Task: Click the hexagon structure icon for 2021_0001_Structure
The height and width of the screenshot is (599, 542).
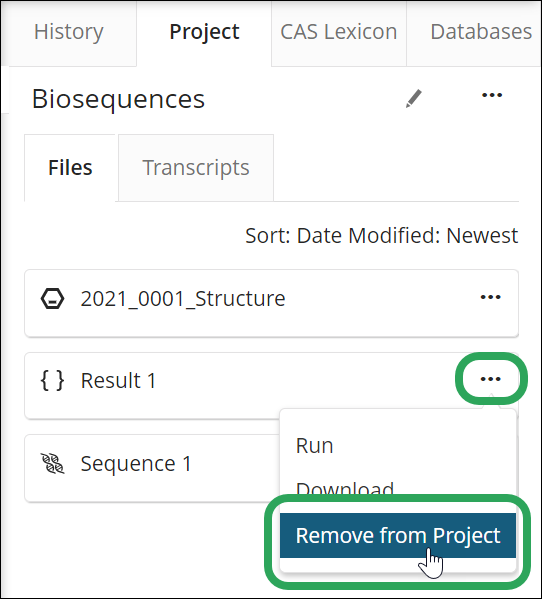Action: (52, 298)
